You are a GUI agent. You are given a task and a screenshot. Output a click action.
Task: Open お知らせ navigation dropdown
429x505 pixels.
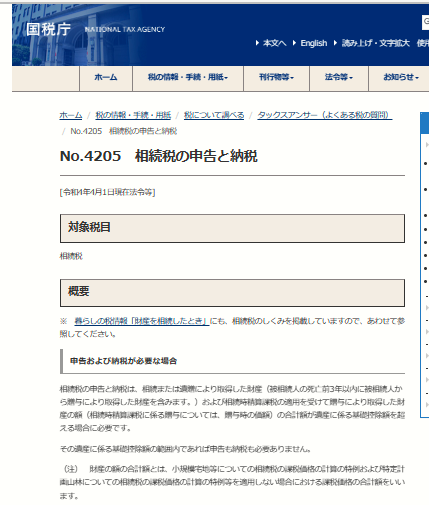(x=400, y=78)
